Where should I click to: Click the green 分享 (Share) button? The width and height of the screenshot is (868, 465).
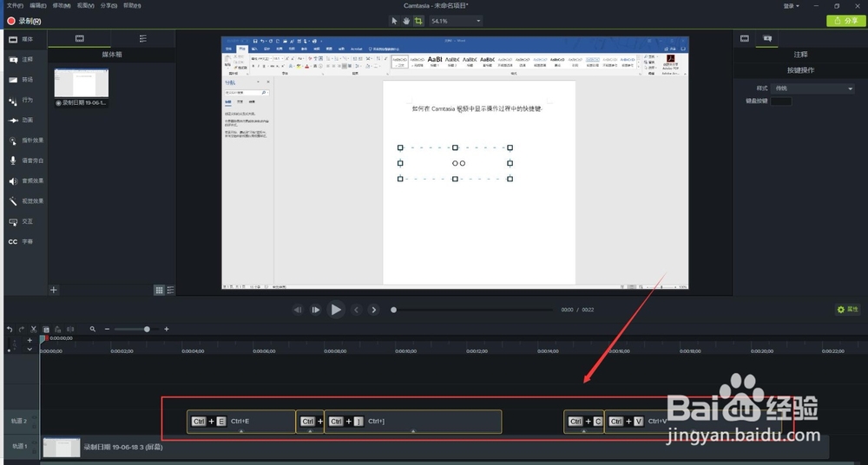click(x=845, y=21)
